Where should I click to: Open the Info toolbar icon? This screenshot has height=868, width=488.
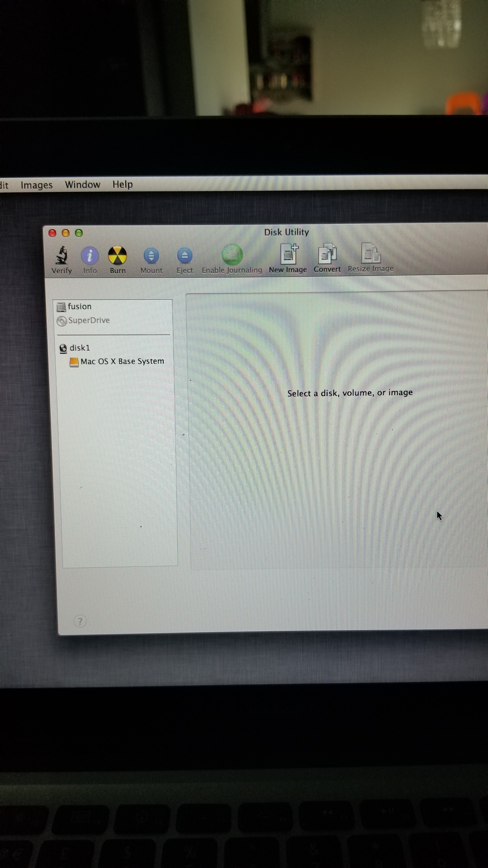(x=90, y=255)
